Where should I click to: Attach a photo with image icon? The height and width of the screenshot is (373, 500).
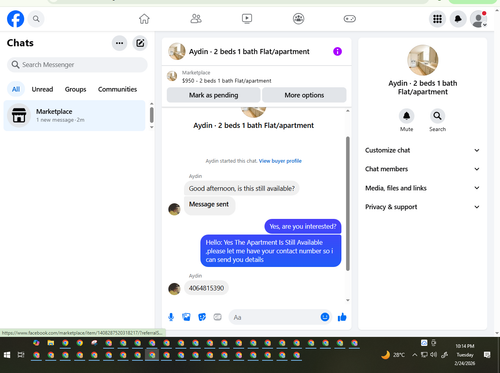[x=186, y=317]
